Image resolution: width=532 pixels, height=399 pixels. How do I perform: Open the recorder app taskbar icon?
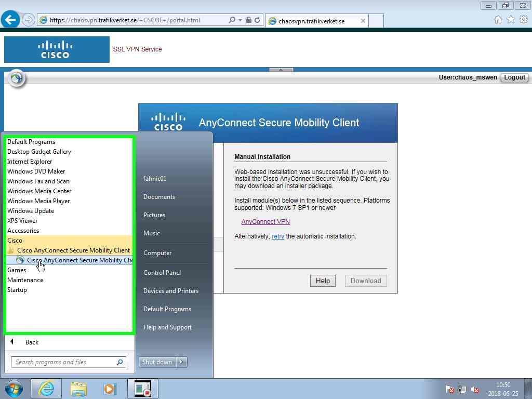coord(142,389)
